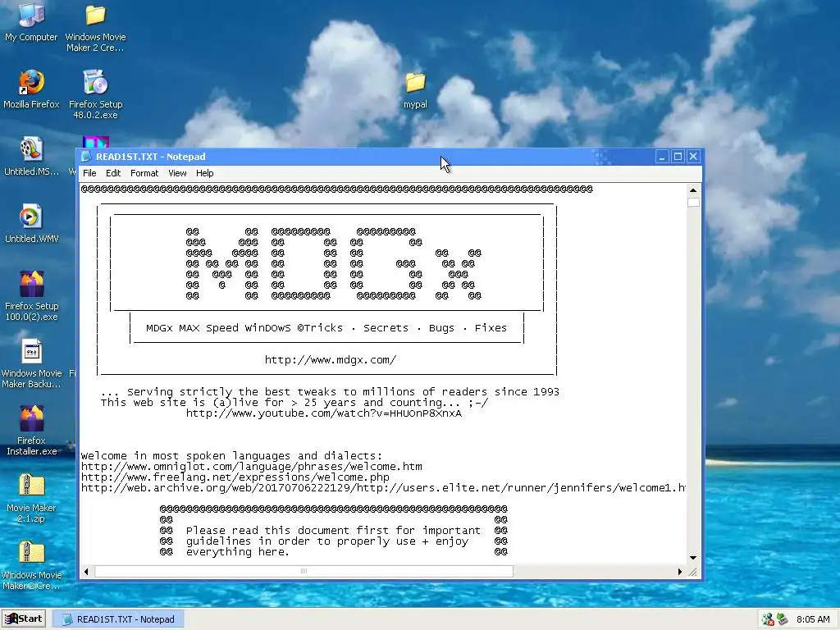Open the Start menu
840x630 pixels.
[24, 619]
